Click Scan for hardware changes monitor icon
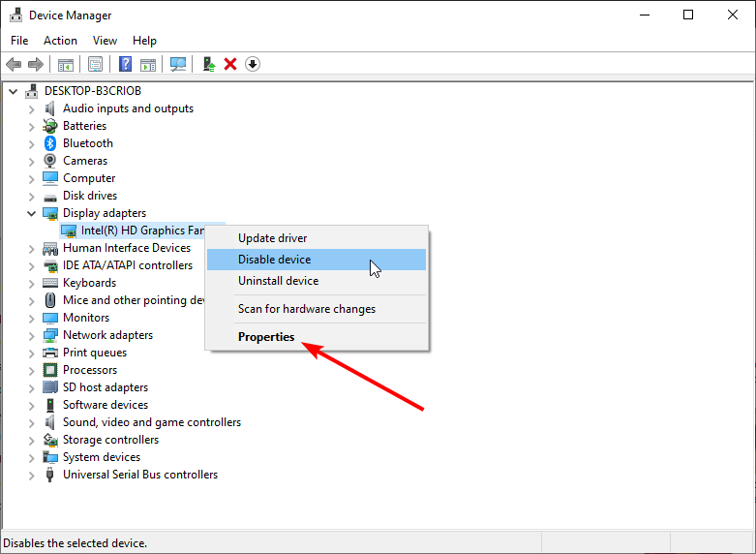Viewport: 756px width, 554px height. pyautogui.click(x=178, y=64)
